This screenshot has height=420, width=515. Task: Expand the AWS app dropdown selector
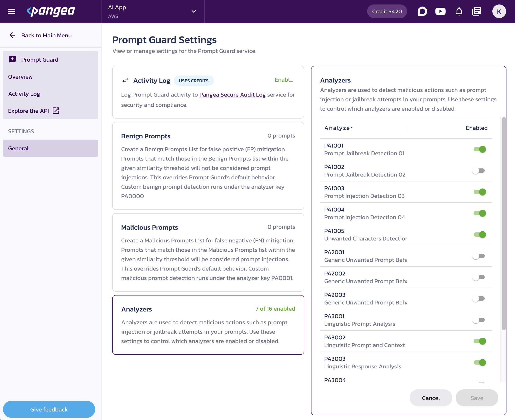(194, 12)
